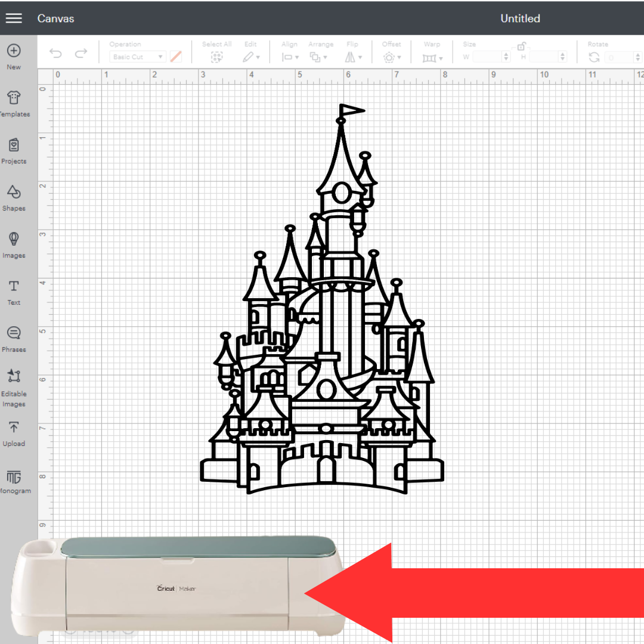Screen dimensions: 644x644
Task: Select the castle image on canvas
Action: click(322, 299)
